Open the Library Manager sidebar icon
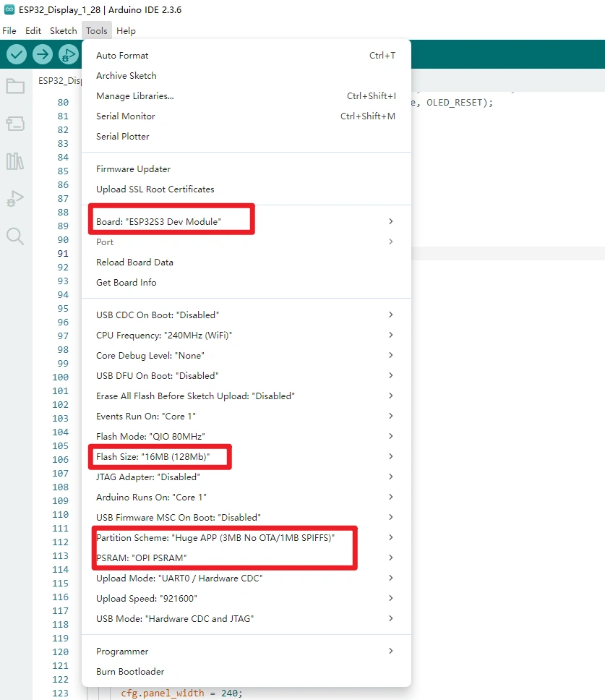 (15, 161)
